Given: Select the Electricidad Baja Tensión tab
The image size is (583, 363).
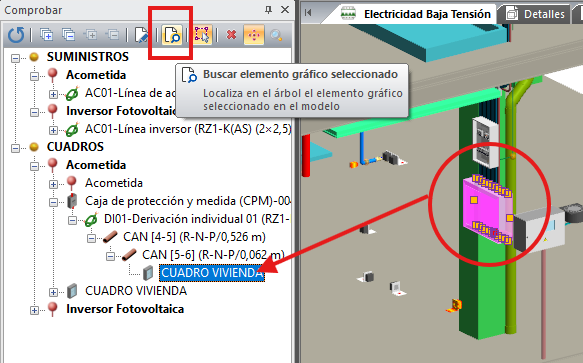Looking at the screenshot, I should point(417,14).
